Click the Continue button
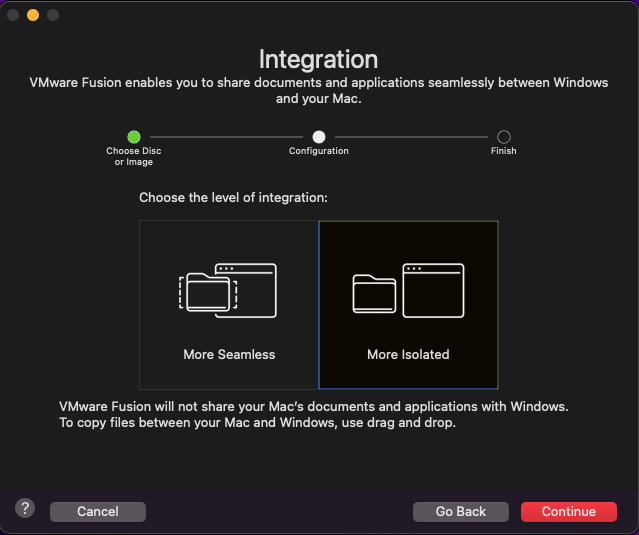 coord(568,511)
